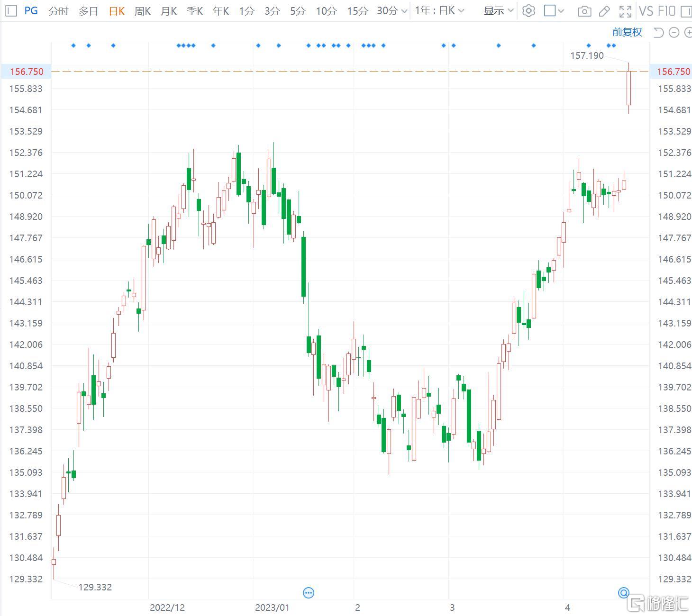Select the 周K weekly candlestick tab
The image size is (692, 616).
(143, 11)
